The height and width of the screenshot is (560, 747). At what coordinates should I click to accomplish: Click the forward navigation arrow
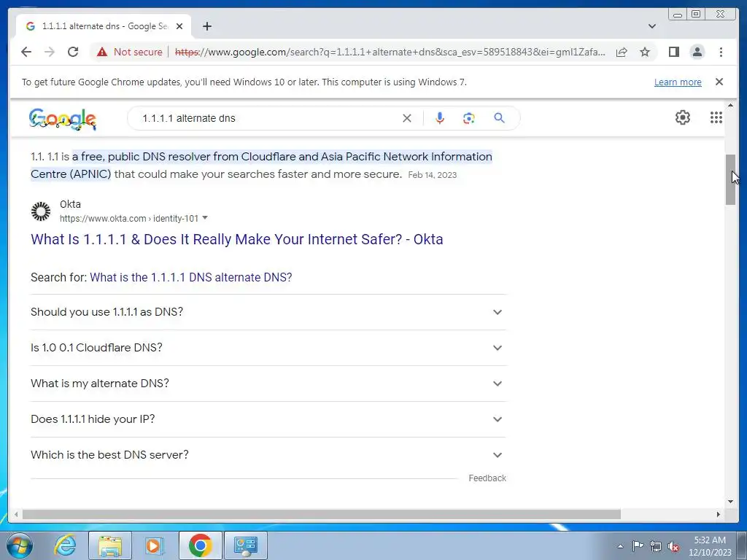pyautogui.click(x=50, y=52)
